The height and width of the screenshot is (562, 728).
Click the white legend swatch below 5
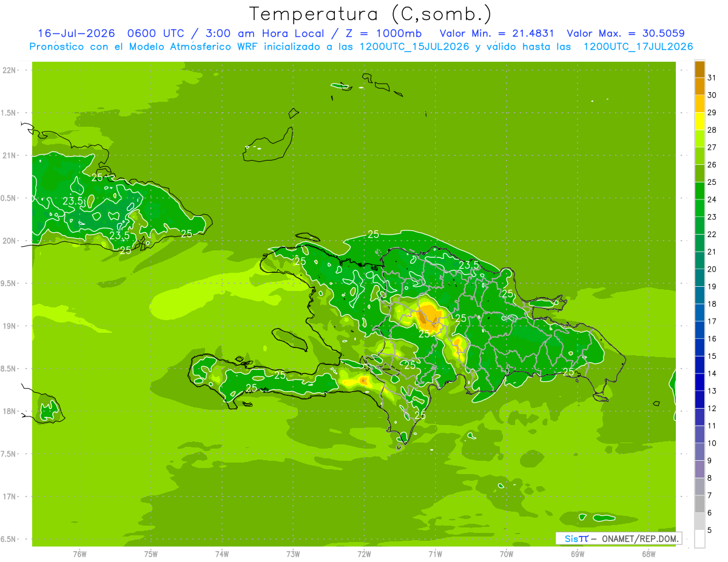pos(699,539)
